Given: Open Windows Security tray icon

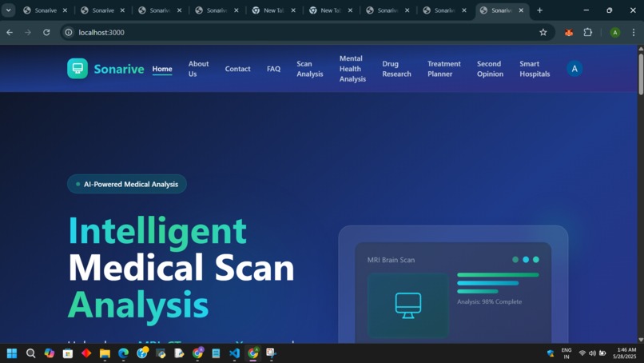Looking at the screenshot, I should [x=551, y=353].
